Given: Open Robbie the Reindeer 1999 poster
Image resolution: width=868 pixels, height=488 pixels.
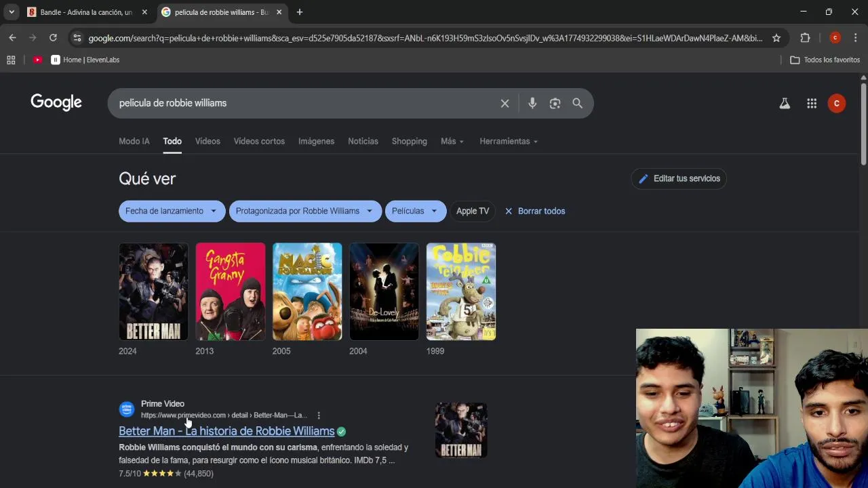Looking at the screenshot, I should 461,291.
